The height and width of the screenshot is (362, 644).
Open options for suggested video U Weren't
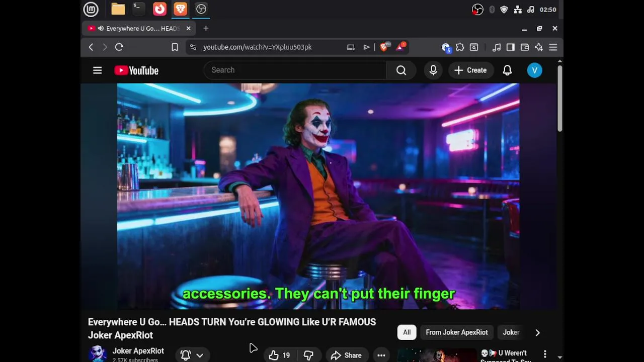tap(545, 354)
